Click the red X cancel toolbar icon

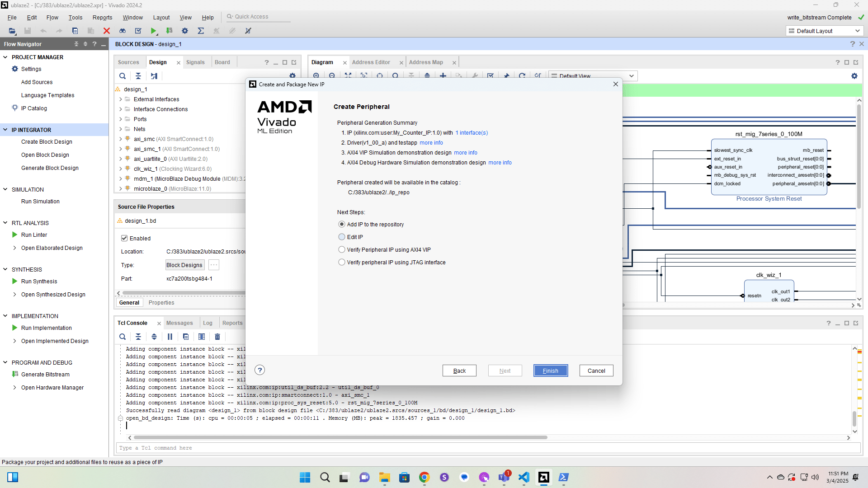(107, 31)
